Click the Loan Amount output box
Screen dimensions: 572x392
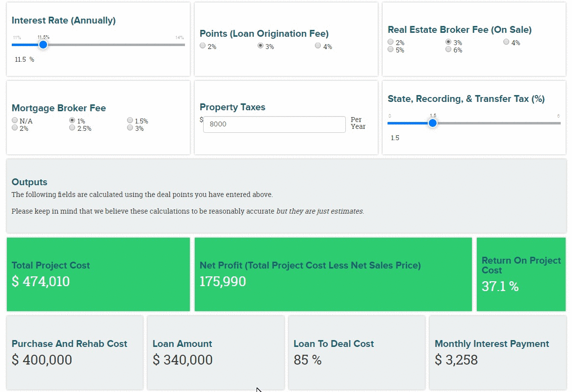(216, 353)
